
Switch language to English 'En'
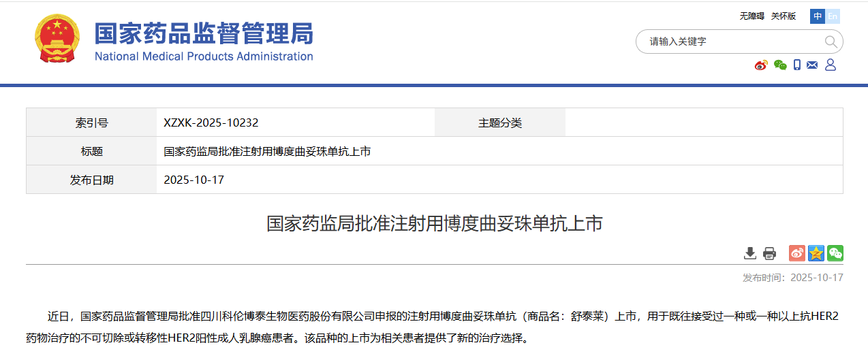click(833, 16)
